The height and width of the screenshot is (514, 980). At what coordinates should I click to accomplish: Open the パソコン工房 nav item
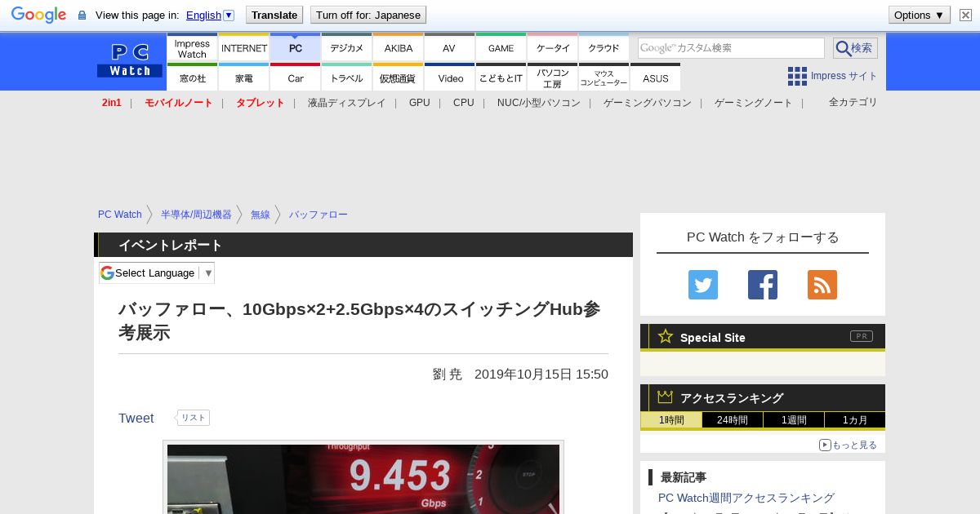[x=553, y=78]
